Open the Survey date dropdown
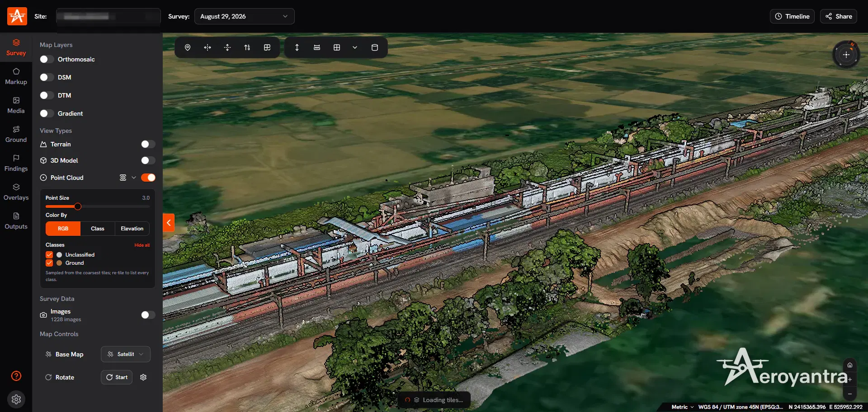This screenshot has height=412, width=868. coord(244,16)
